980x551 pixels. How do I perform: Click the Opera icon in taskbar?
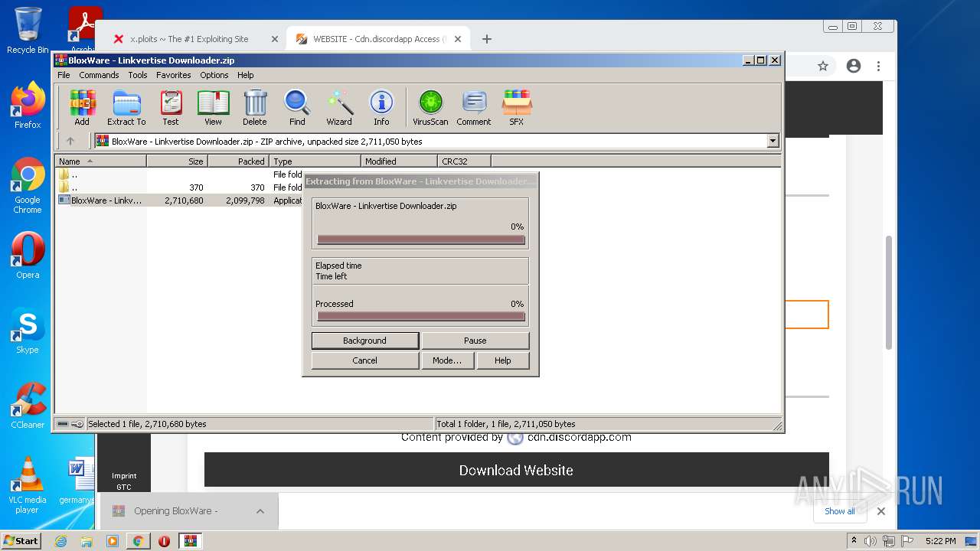(x=164, y=541)
